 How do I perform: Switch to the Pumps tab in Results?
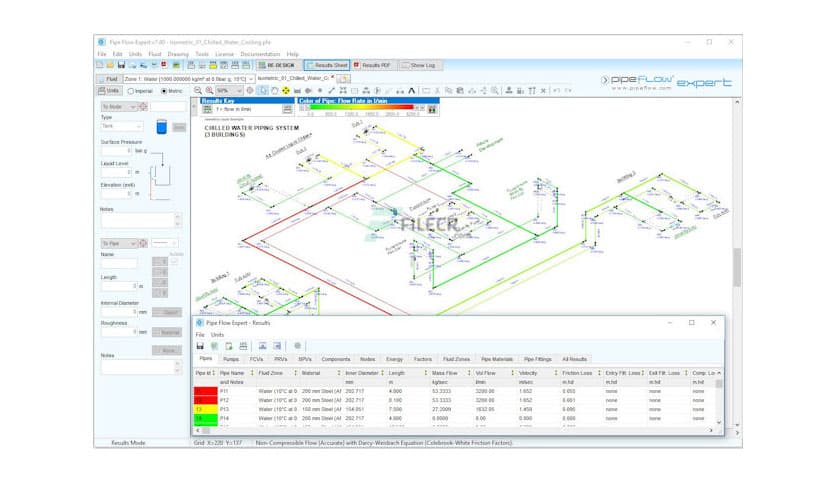(x=231, y=358)
